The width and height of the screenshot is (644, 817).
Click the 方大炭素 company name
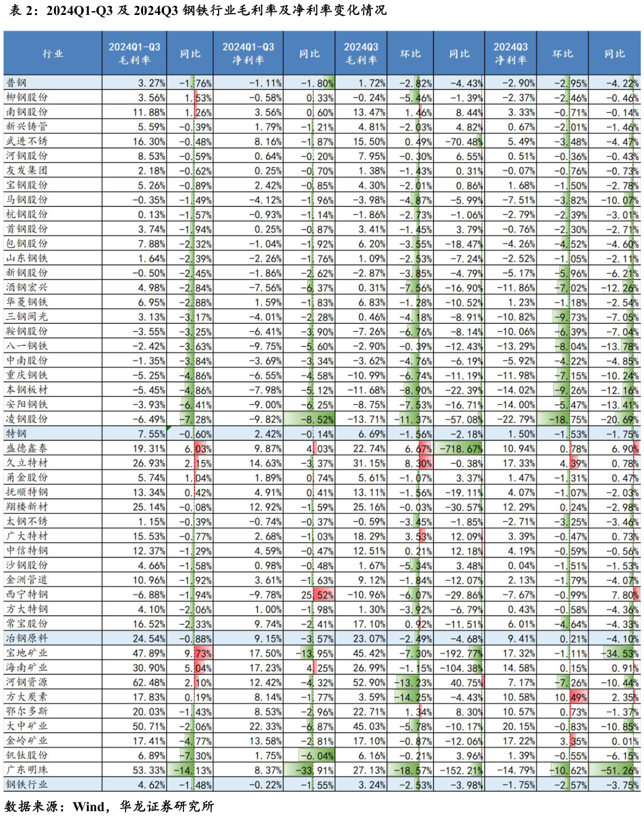[27, 697]
